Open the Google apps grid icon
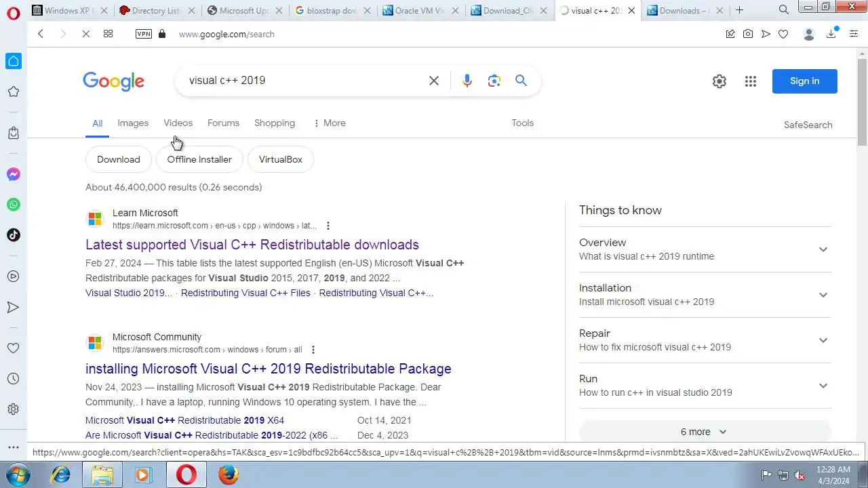 [750, 81]
